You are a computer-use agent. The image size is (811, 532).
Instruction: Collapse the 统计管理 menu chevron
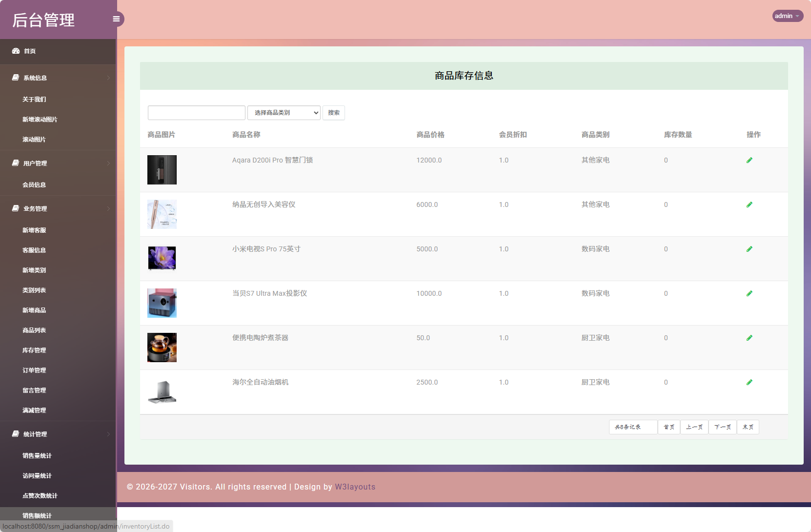pos(108,434)
